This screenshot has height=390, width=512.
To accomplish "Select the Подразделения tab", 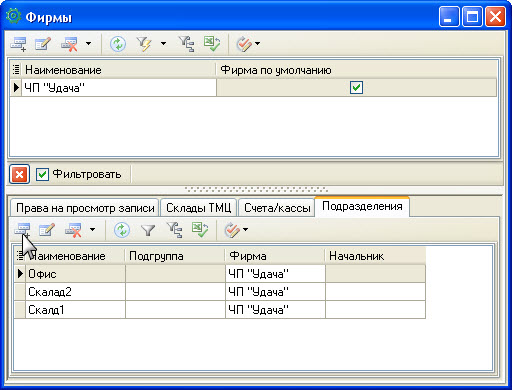I will click(x=362, y=206).
